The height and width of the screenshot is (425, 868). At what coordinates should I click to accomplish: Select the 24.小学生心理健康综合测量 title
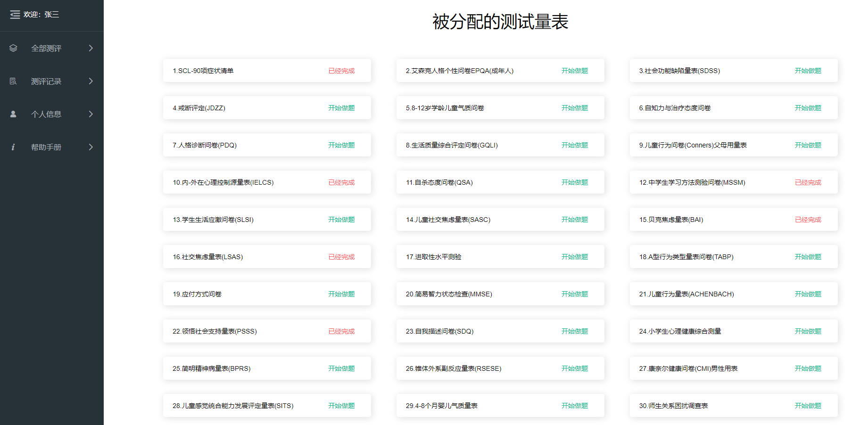pyautogui.click(x=680, y=331)
